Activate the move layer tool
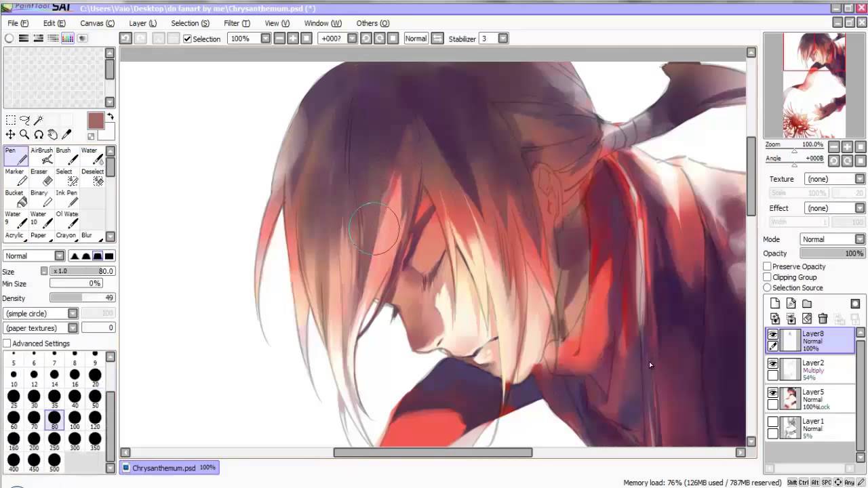 (10, 135)
